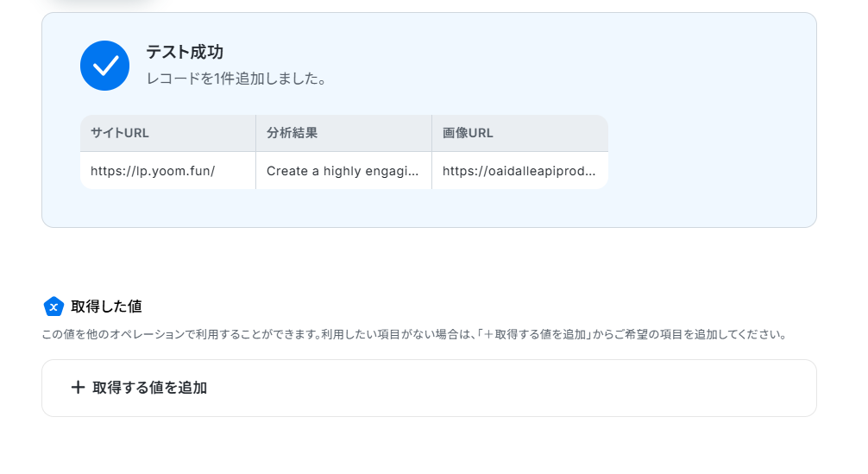Select the サイトURL column header
Screen dimensions: 868x474
click(120, 133)
